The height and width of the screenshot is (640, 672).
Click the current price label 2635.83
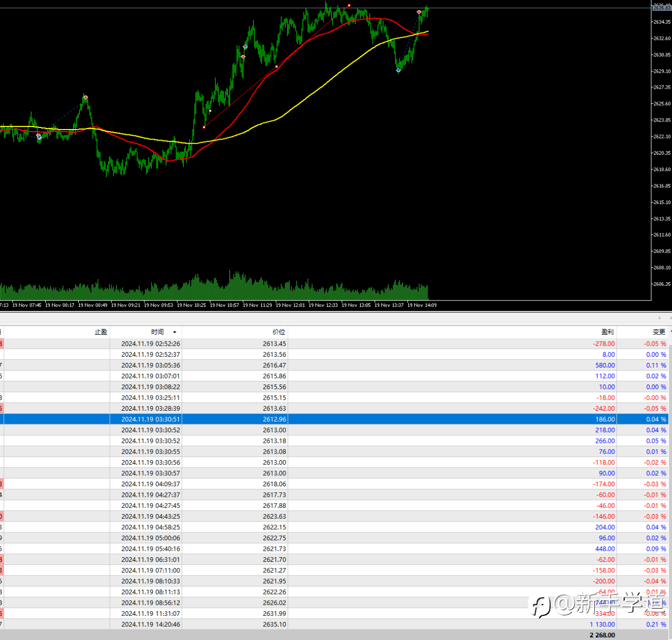click(x=661, y=8)
